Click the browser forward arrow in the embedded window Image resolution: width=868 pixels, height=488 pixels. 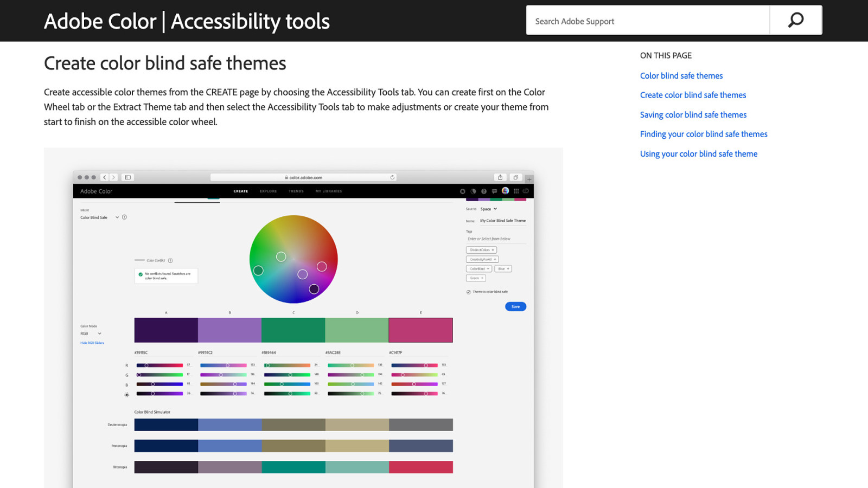point(113,177)
